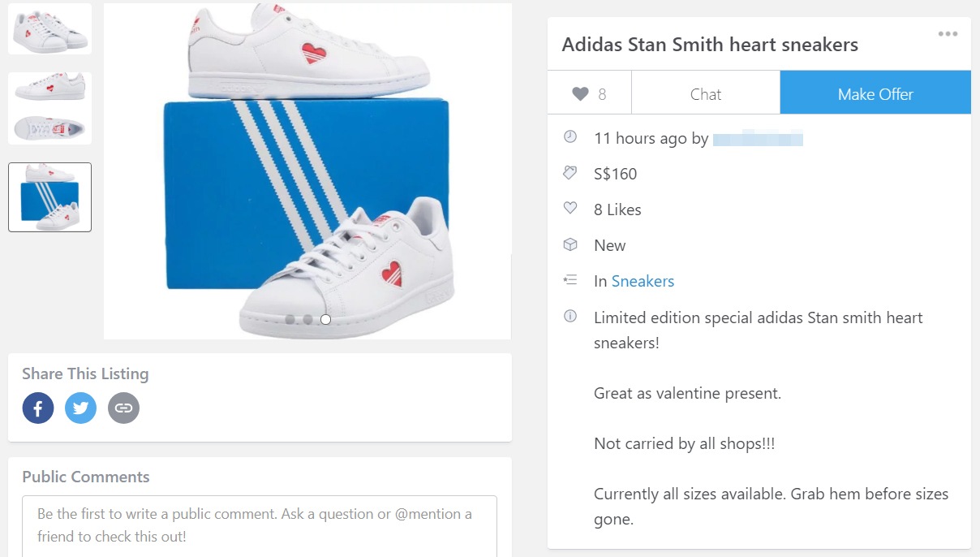Click the heart icon beside 8 Likes

(x=570, y=209)
